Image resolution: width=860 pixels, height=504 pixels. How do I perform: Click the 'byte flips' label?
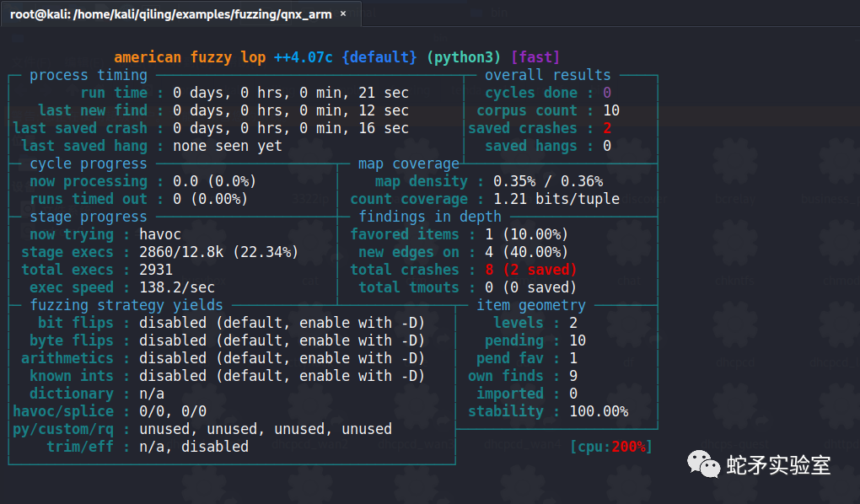pos(72,340)
